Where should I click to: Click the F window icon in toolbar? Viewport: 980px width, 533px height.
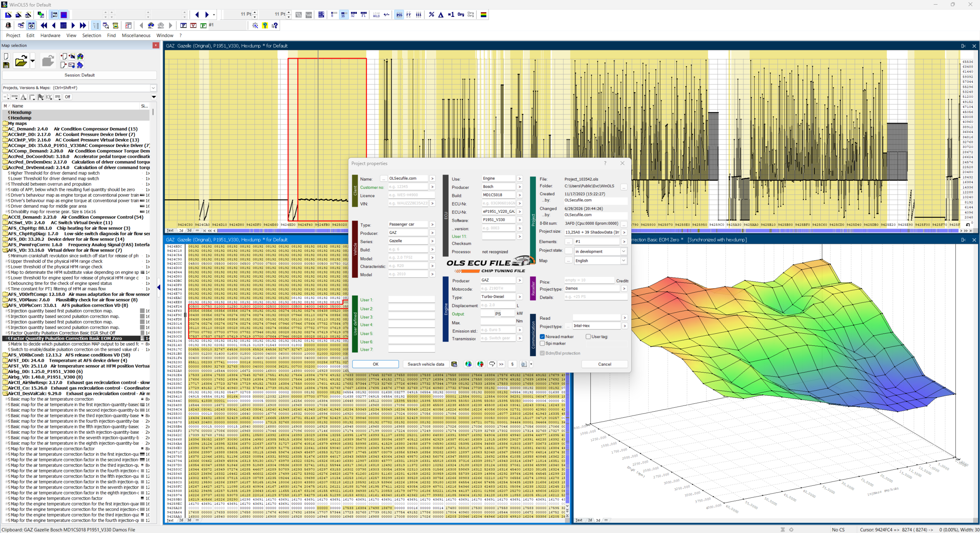point(183,26)
